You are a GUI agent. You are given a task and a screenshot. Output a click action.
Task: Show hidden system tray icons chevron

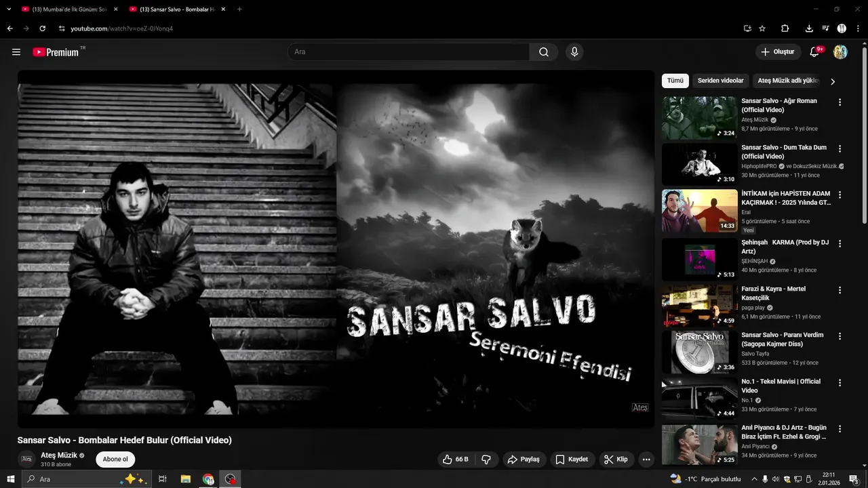tap(754, 479)
